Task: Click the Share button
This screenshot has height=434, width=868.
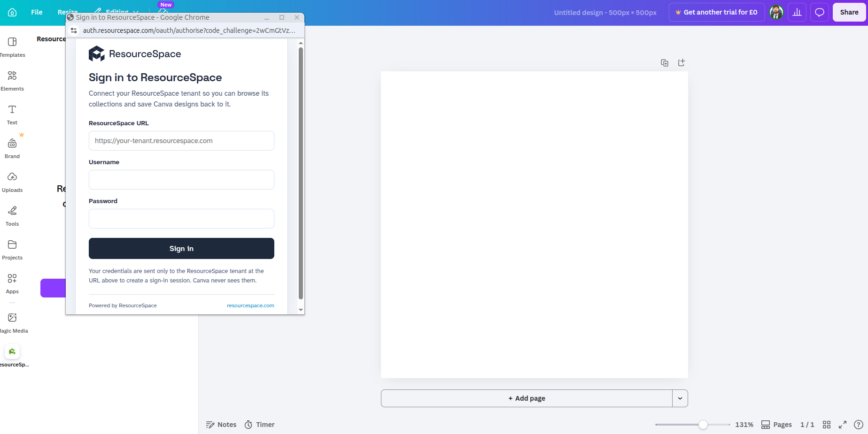Action: [849, 12]
